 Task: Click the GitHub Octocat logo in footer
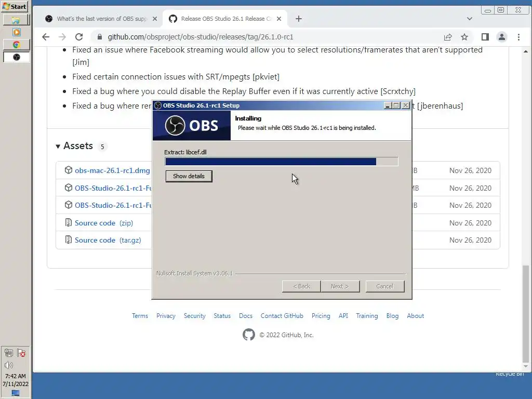pyautogui.click(x=249, y=335)
